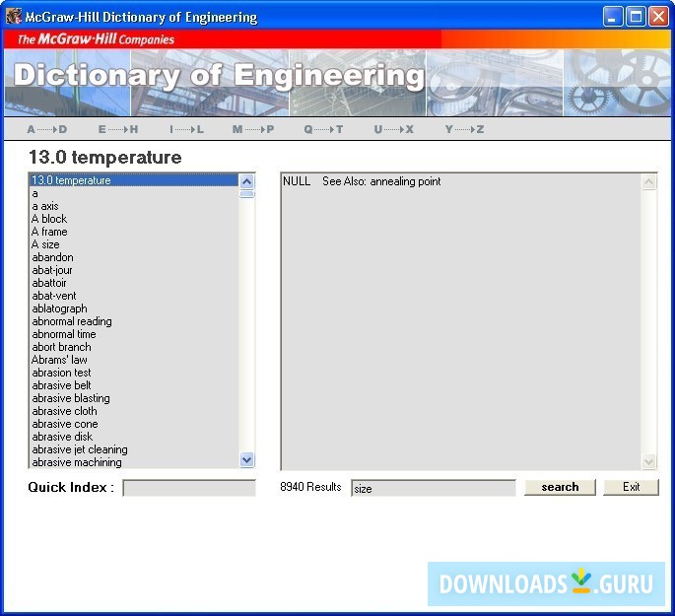The height and width of the screenshot is (616, 675).
Task: Open the M to P letter range
Action: coord(253,129)
